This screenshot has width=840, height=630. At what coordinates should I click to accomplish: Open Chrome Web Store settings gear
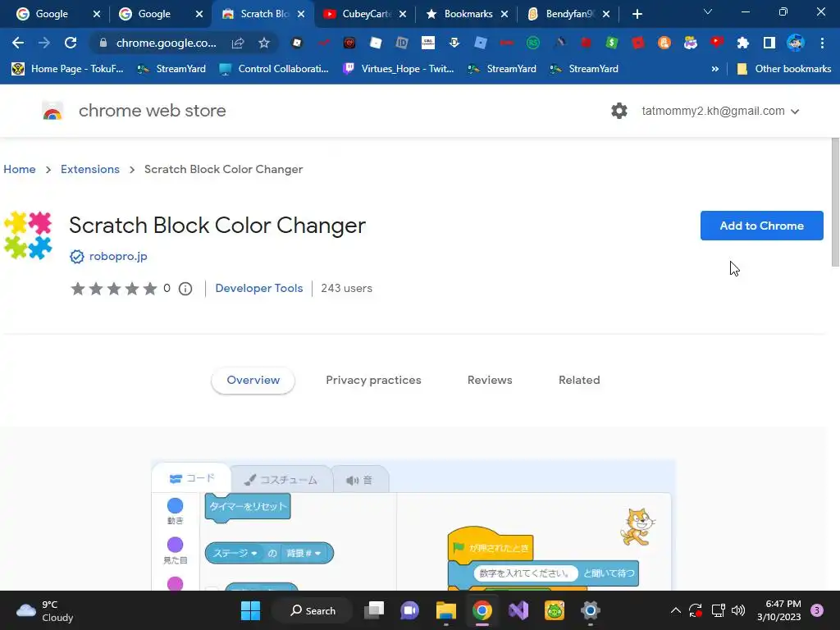pos(619,111)
